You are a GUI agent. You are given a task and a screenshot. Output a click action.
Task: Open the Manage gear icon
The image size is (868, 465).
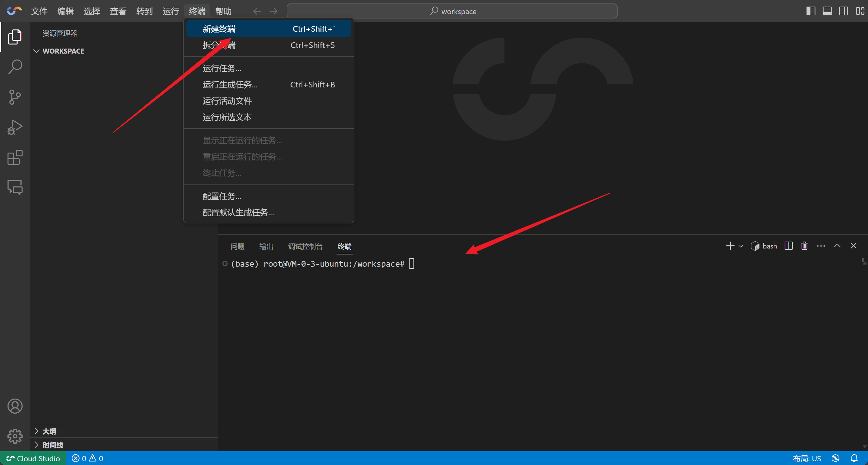(x=15, y=436)
